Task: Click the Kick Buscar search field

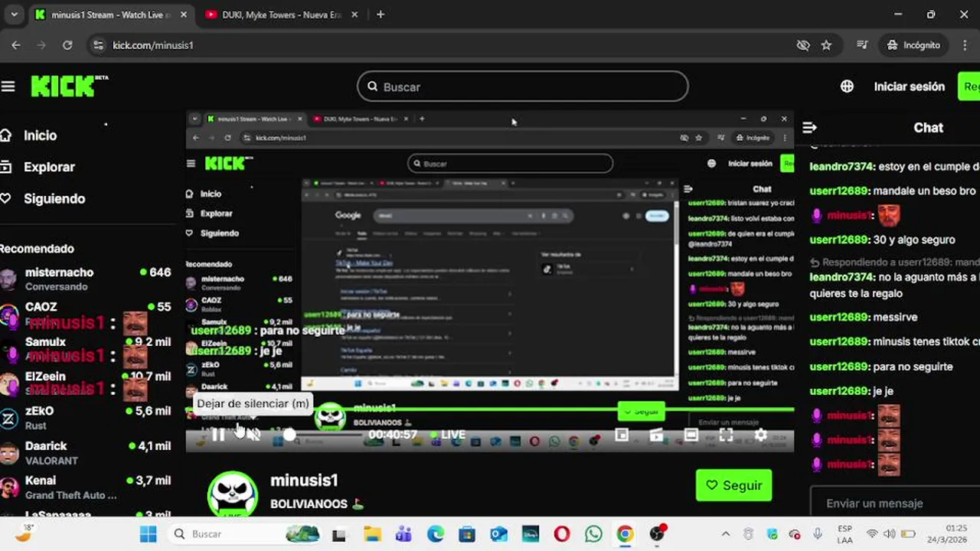Action: point(523,86)
